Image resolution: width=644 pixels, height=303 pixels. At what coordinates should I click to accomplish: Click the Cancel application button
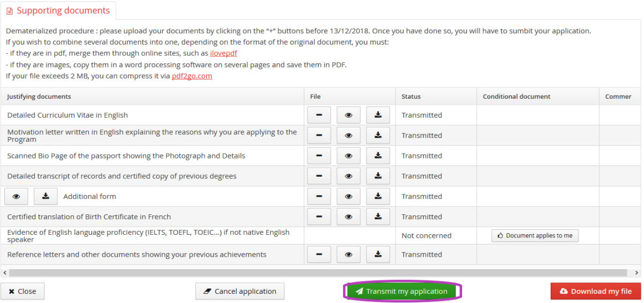click(x=240, y=292)
